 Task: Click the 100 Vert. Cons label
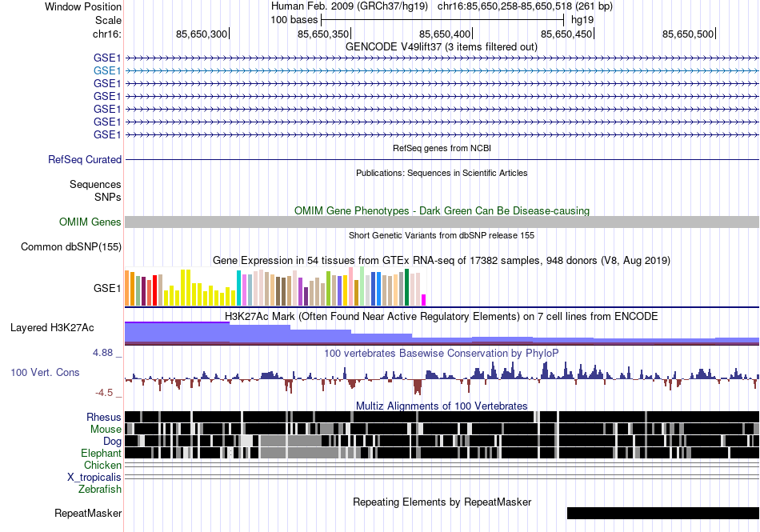pos(45,373)
